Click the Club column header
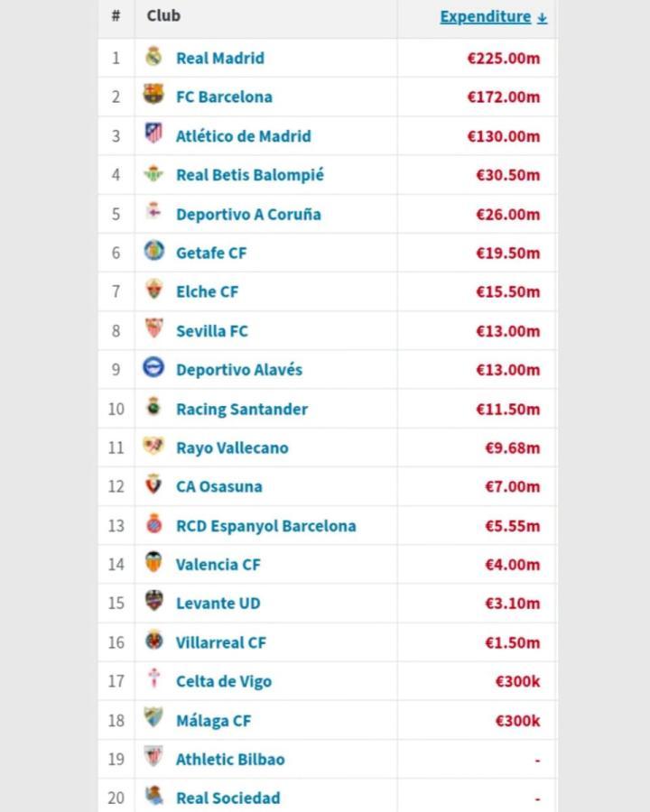This screenshot has height=812, width=650. click(163, 16)
